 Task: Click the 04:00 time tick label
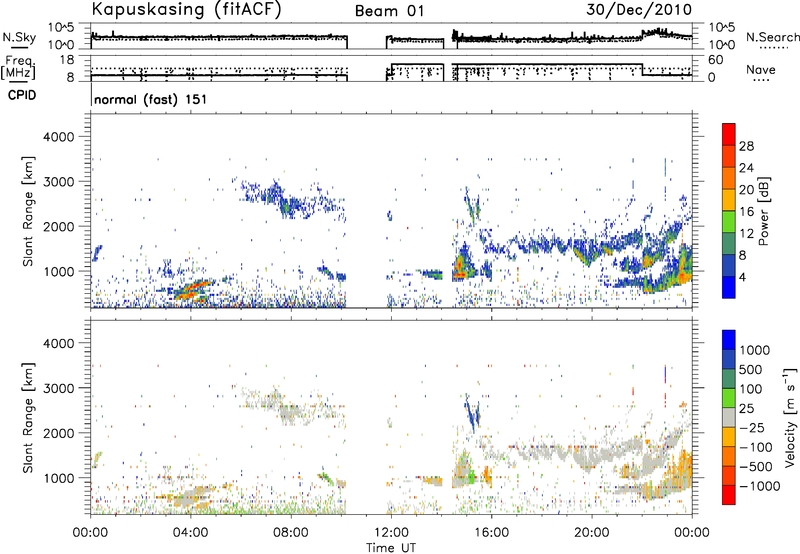(x=191, y=533)
